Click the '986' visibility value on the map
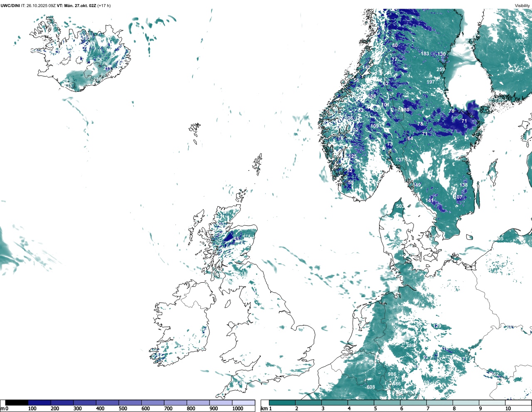The height and width of the screenshot is (412, 532). coord(392,374)
